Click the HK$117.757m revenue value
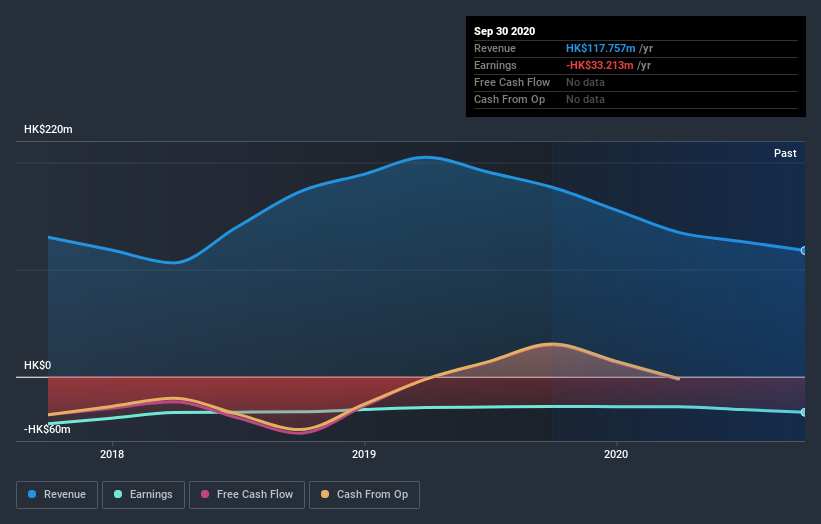 (601, 48)
